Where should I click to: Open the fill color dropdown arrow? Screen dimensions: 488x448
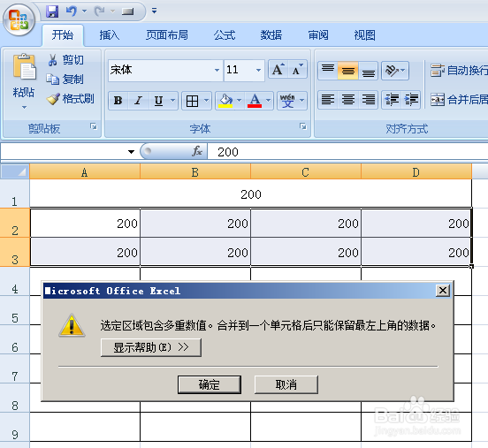click(239, 101)
